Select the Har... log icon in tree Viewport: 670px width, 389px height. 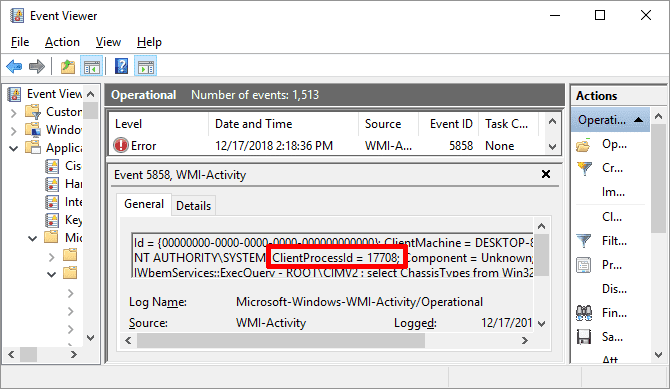pos(52,184)
